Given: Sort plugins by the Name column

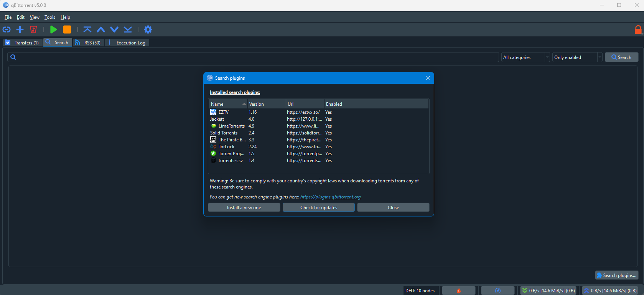Looking at the screenshot, I should [x=228, y=104].
